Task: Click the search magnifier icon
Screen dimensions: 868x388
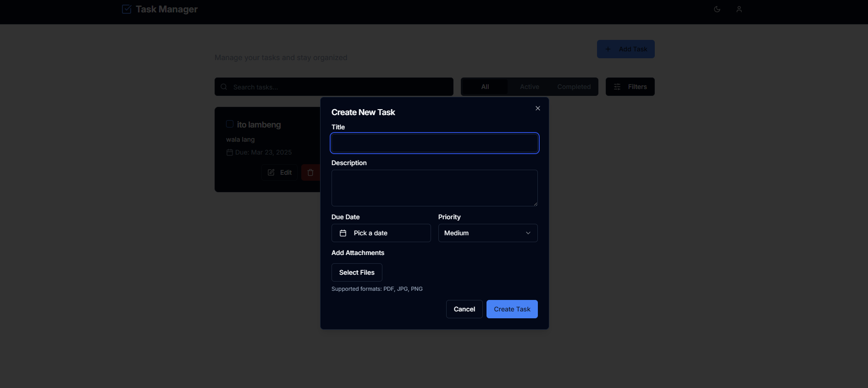Action: click(224, 87)
